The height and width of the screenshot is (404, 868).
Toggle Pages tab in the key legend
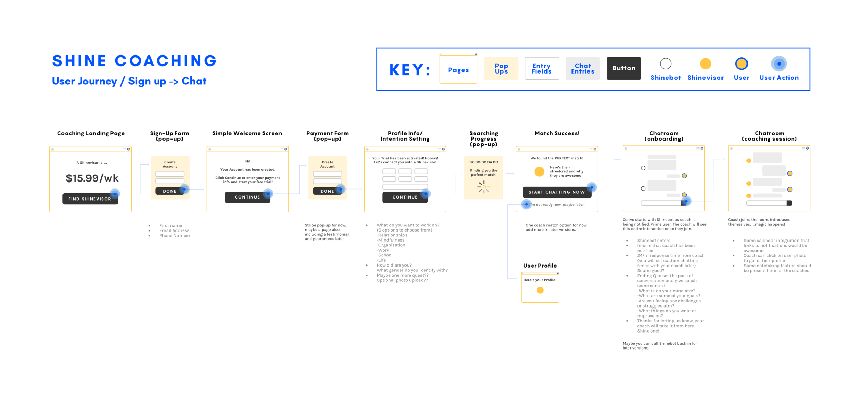click(458, 69)
